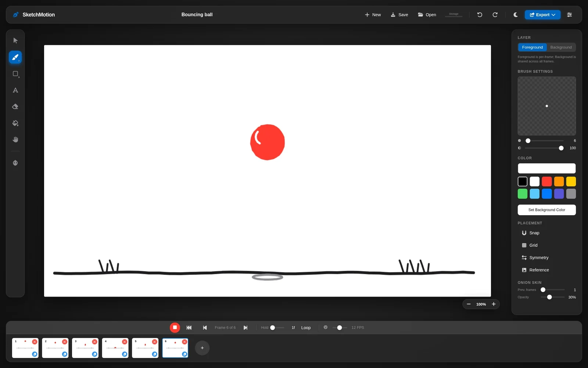Click the Redo arrow icon
Viewport: 588px width, 368px height.
495,15
